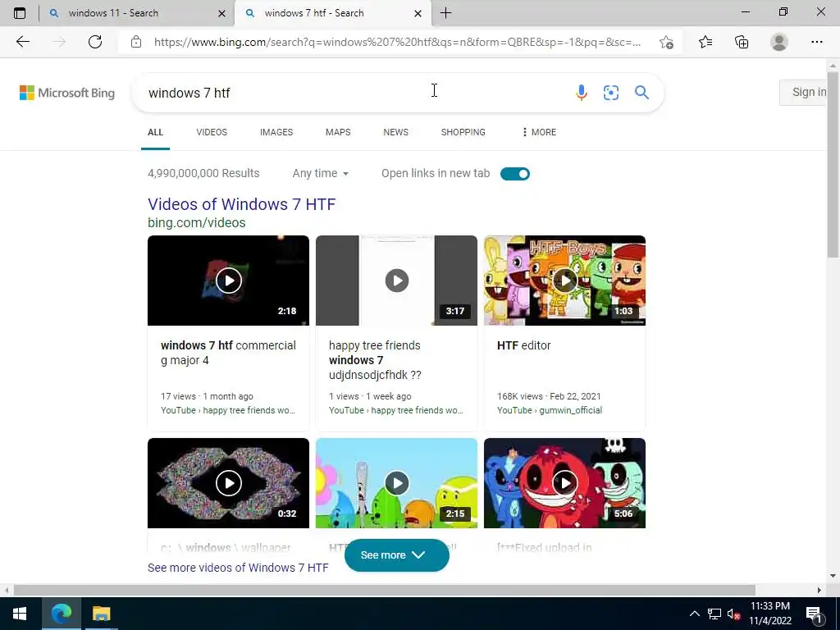Start voice search with microphone icon
Screen dimensions: 840x630
[x=582, y=93]
